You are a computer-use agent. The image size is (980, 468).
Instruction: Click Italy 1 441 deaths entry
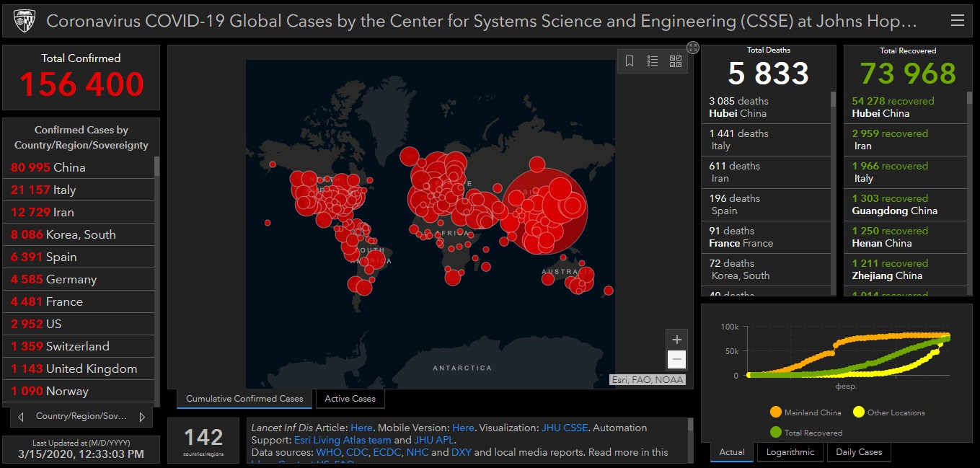point(766,140)
